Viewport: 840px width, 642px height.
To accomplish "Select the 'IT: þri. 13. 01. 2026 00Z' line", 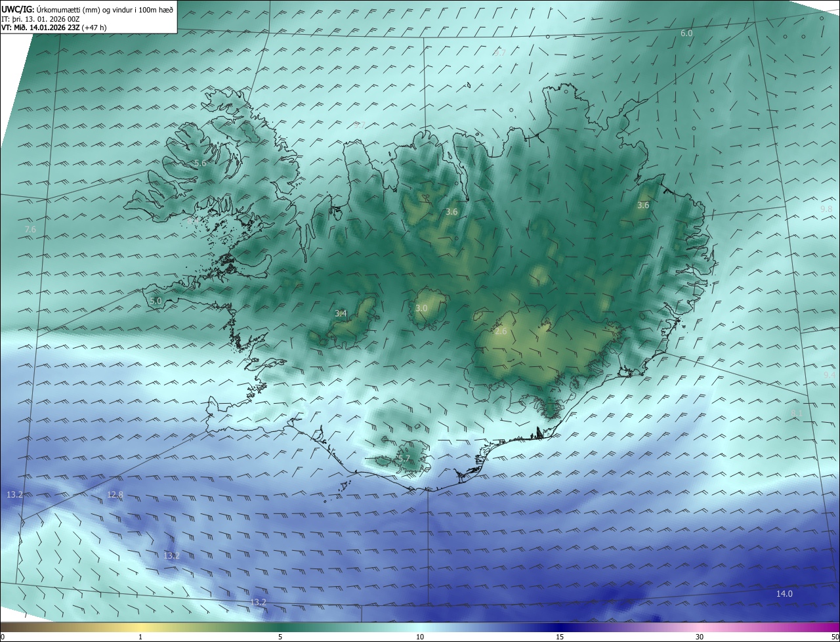I will pos(41,18).
